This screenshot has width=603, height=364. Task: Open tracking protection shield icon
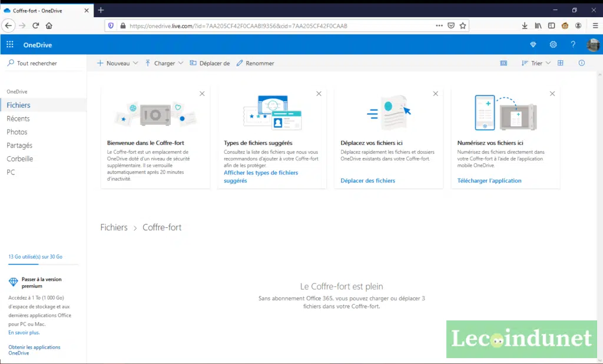[111, 26]
